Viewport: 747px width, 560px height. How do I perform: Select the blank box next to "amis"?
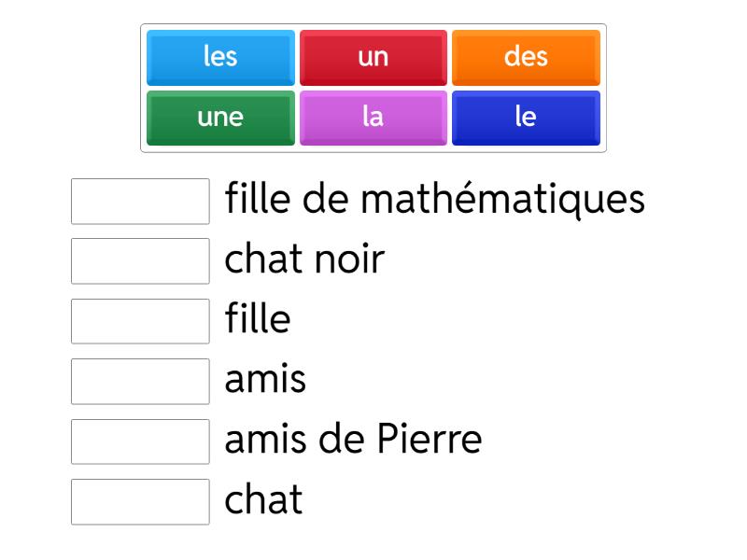[140, 381]
